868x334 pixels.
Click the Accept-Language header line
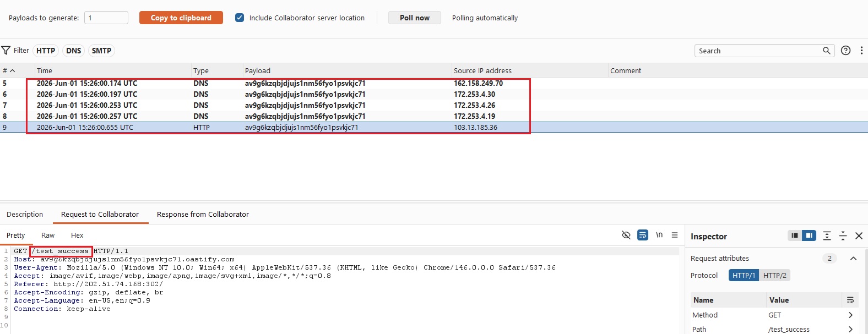tap(82, 300)
